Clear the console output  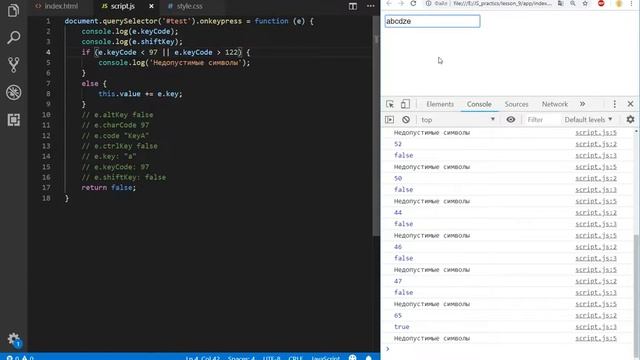[406, 120]
